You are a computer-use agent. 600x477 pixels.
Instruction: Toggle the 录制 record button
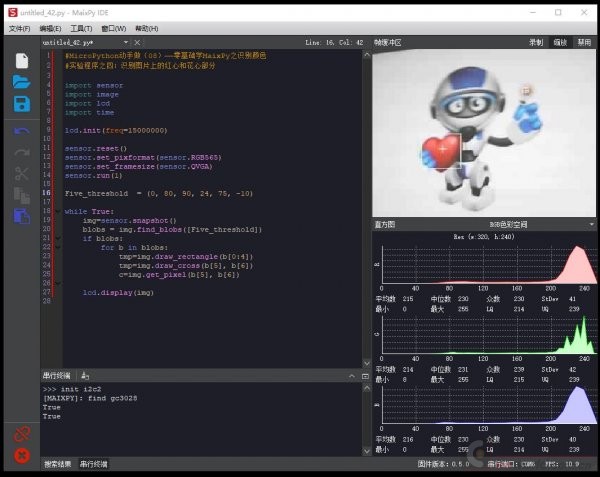[536, 42]
